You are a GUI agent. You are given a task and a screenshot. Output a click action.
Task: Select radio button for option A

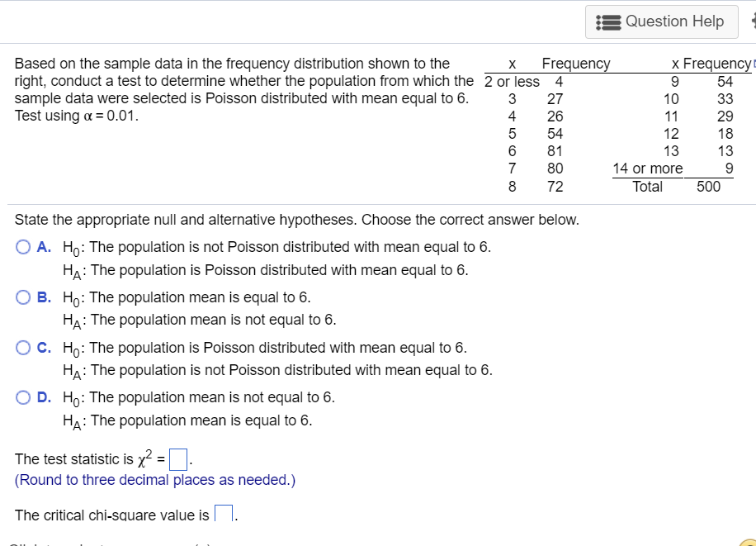[23, 247]
